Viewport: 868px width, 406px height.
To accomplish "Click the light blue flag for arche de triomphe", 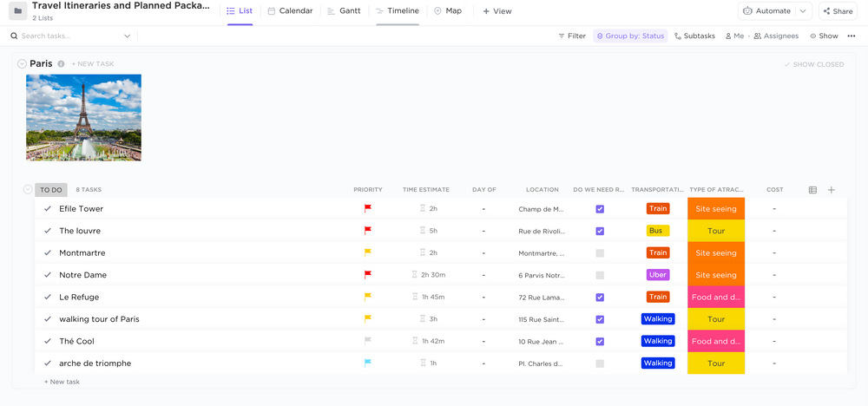I will coord(368,363).
